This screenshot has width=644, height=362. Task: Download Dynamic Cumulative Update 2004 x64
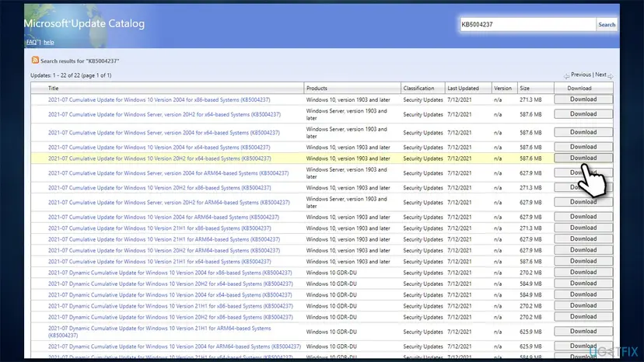[583, 294]
